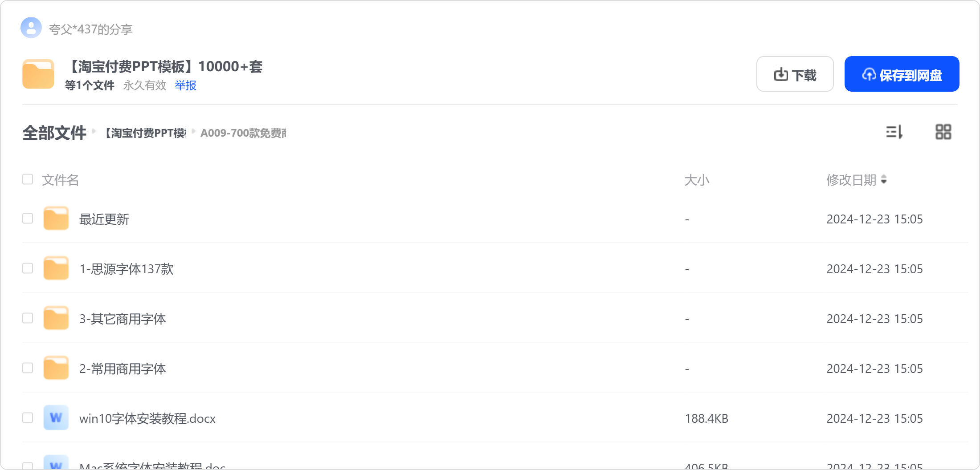Navigate to 【淘宝付费PPT模 breadcrumb
The width and height of the screenshot is (980, 470).
(145, 133)
